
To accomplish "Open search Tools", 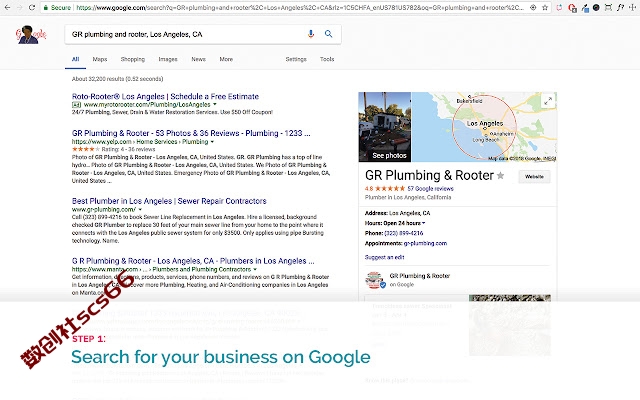I will [x=327, y=59].
